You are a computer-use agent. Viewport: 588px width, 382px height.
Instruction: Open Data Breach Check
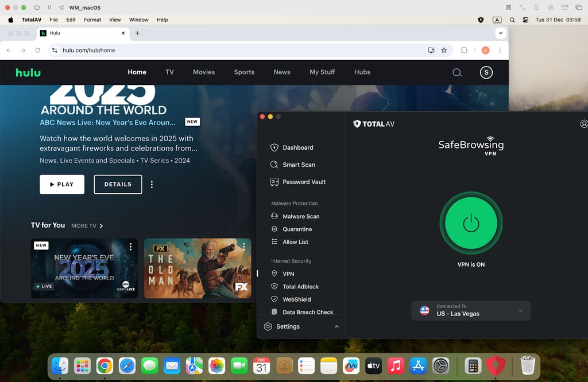[302, 312]
